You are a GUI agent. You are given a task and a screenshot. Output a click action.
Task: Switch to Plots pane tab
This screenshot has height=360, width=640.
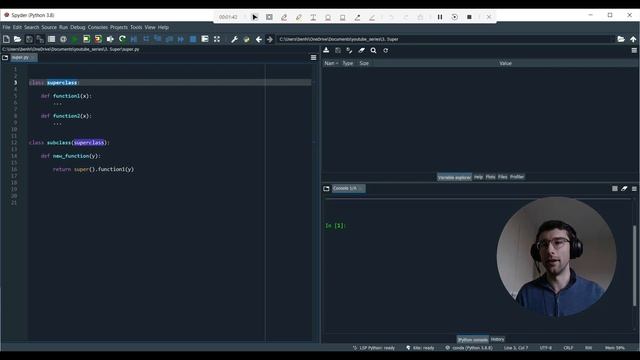coord(490,177)
